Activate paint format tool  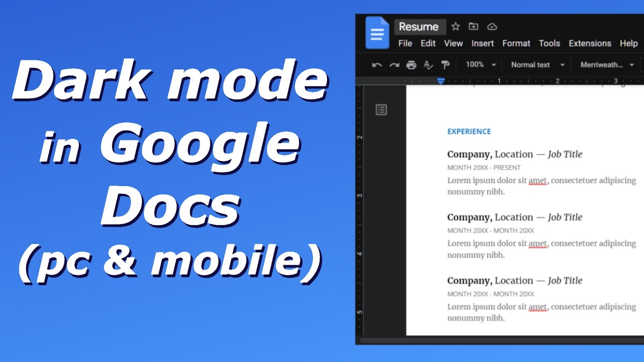click(445, 65)
